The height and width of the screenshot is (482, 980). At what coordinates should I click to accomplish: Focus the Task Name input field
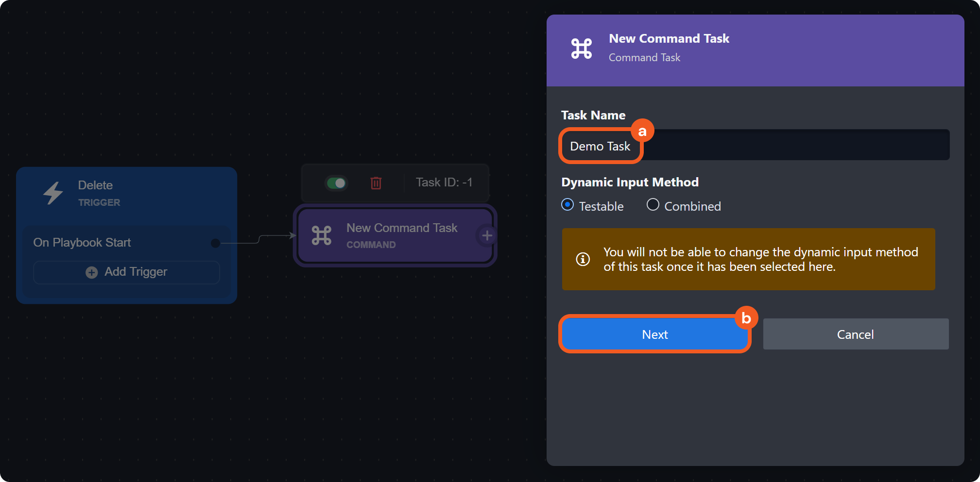click(797, 145)
